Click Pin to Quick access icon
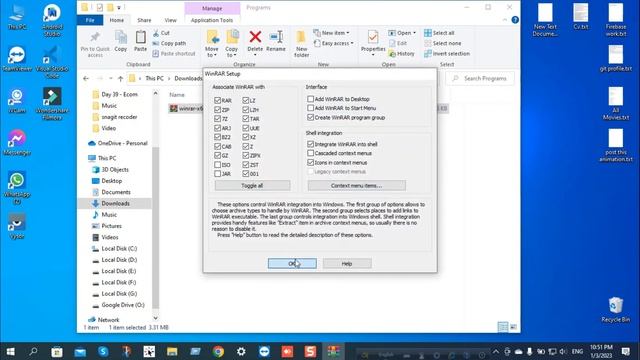Screen dimensions: 640x360 pyautogui.click(x=95, y=38)
